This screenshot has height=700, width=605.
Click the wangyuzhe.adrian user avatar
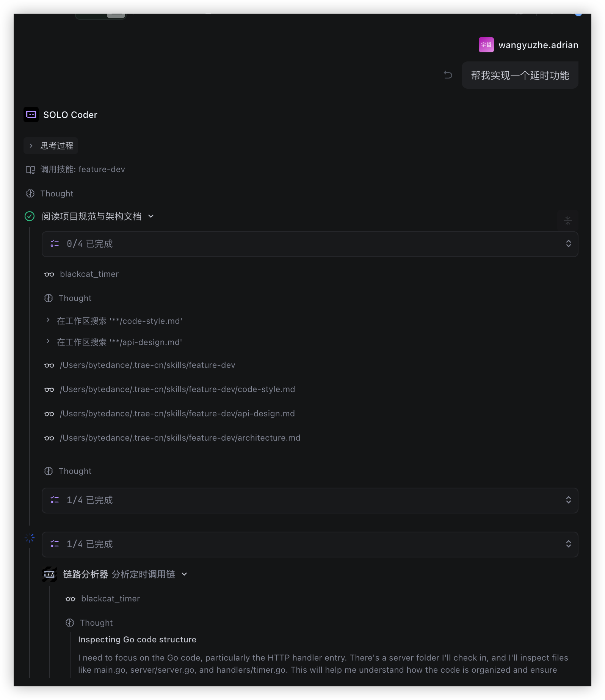click(x=486, y=45)
